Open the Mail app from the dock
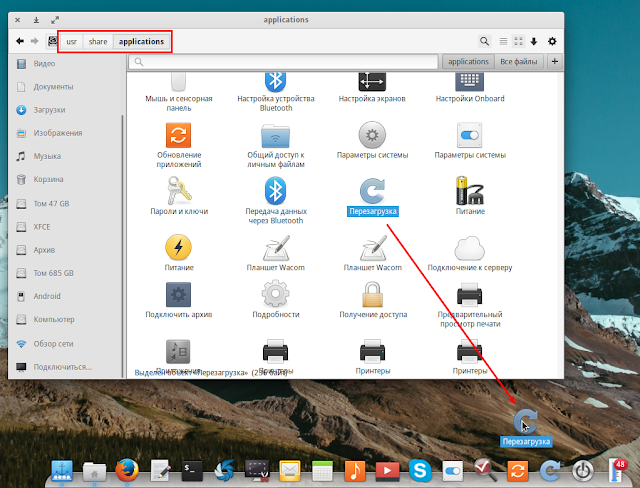This screenshot has width=640, height=488. tap(289, 471)
